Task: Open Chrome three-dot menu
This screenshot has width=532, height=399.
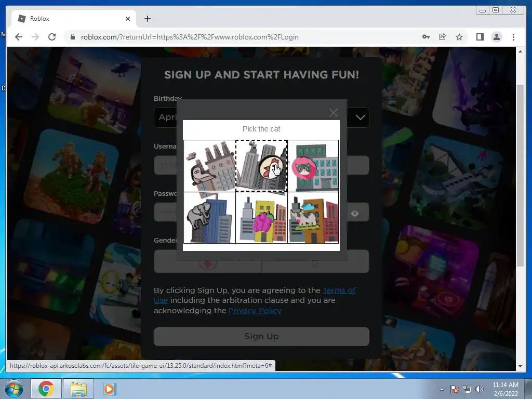Action: [513, 37]
